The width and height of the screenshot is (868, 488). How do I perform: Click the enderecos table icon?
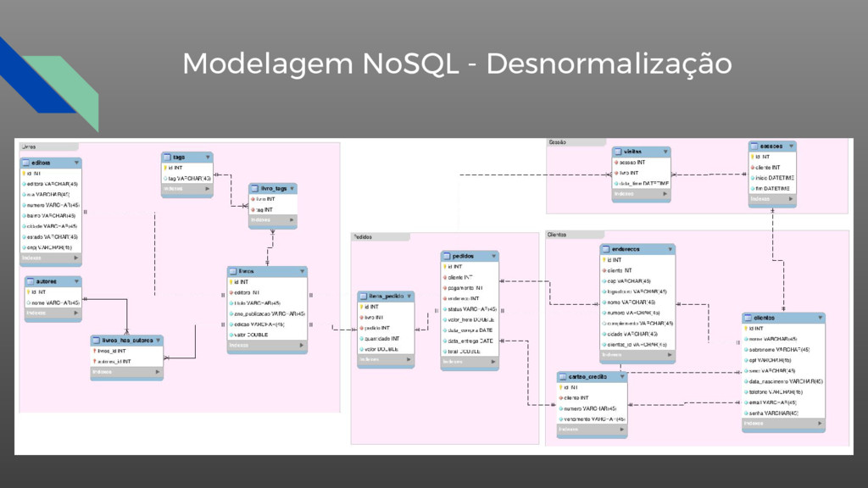(x=605, y=250)
